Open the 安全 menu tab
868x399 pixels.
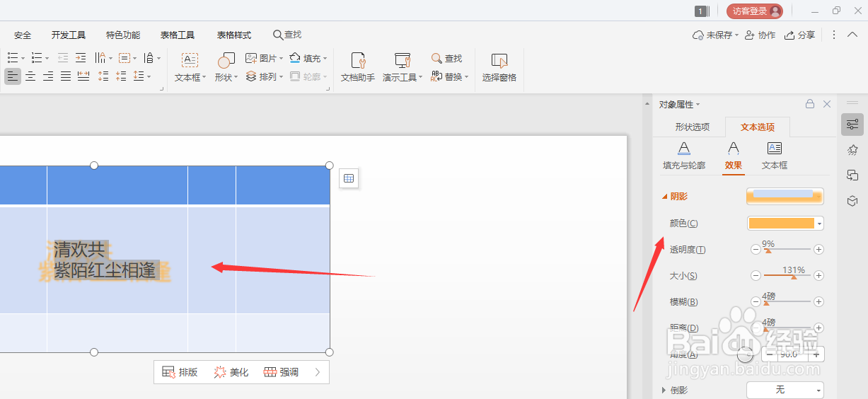tap(23, 35)
